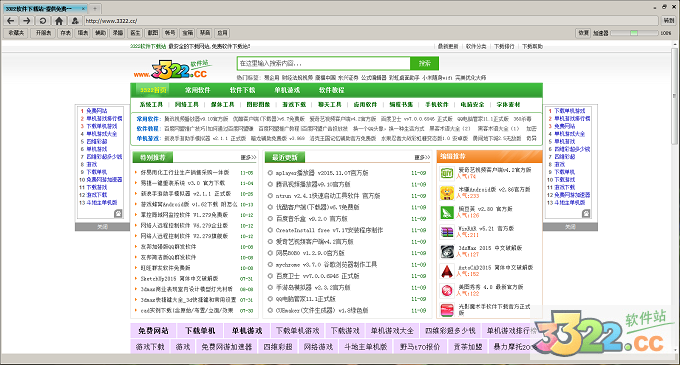Open the SketchUp2015 entry in 特别推荐

coord(179,278)
